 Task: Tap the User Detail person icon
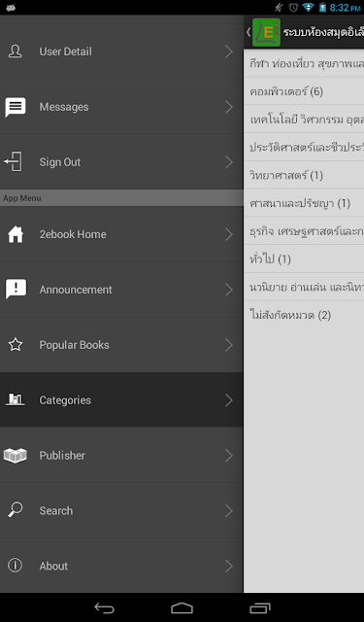[x=16, y=52]
